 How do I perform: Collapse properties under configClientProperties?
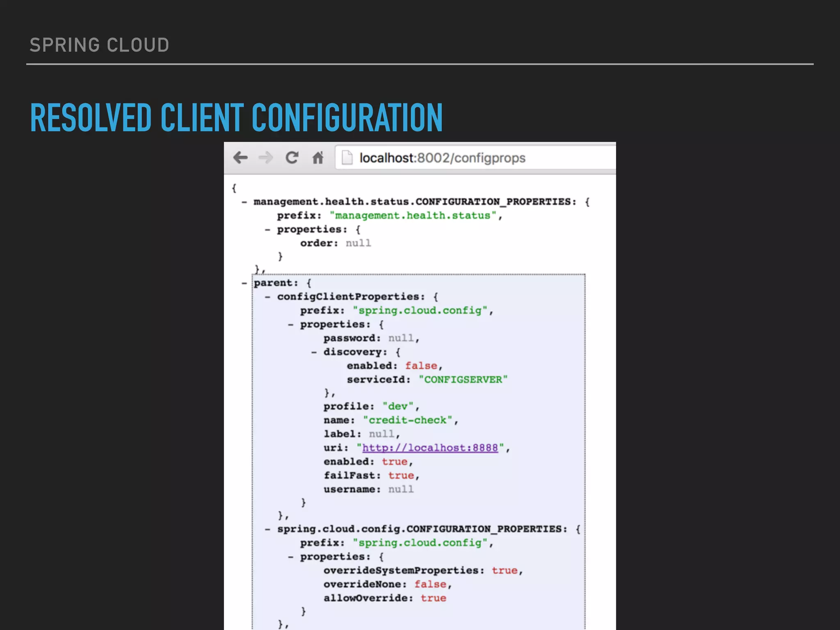[x=291, y=325]
